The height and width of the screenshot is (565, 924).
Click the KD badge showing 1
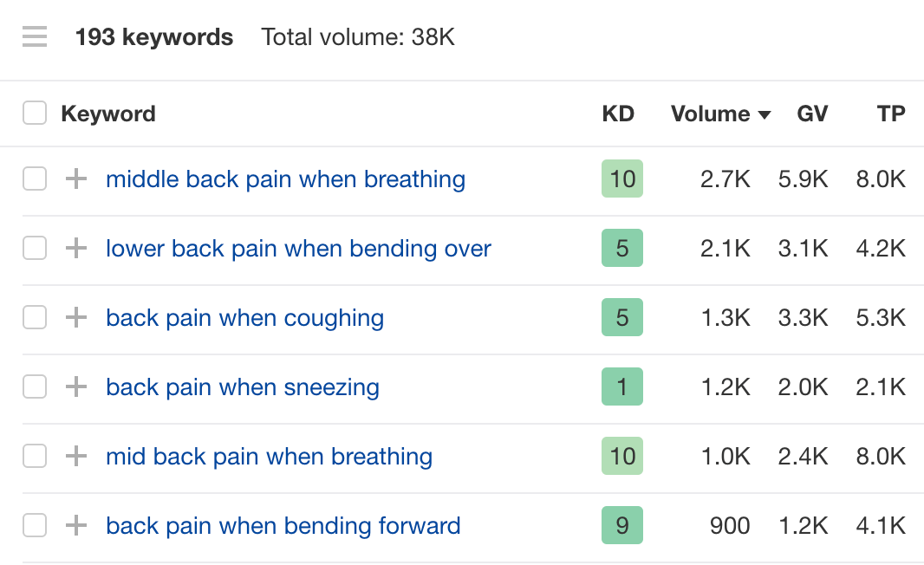(x=621, y=387)
